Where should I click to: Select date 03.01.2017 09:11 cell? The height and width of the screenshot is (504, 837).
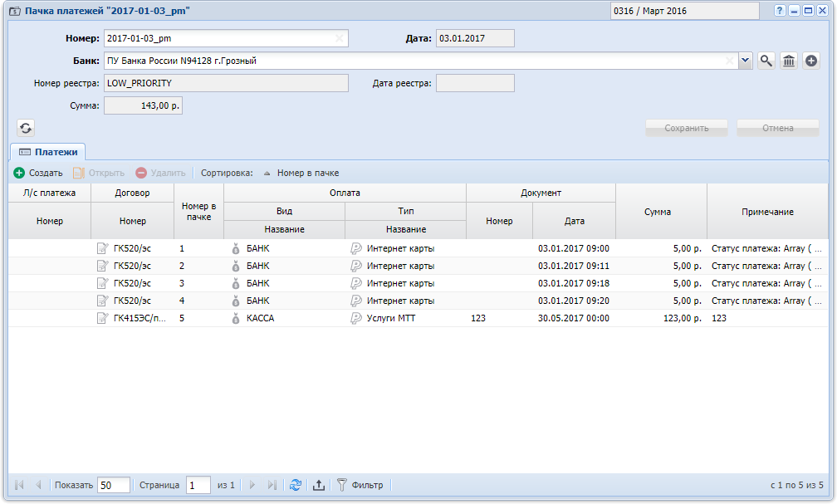[x=574, y=266]
